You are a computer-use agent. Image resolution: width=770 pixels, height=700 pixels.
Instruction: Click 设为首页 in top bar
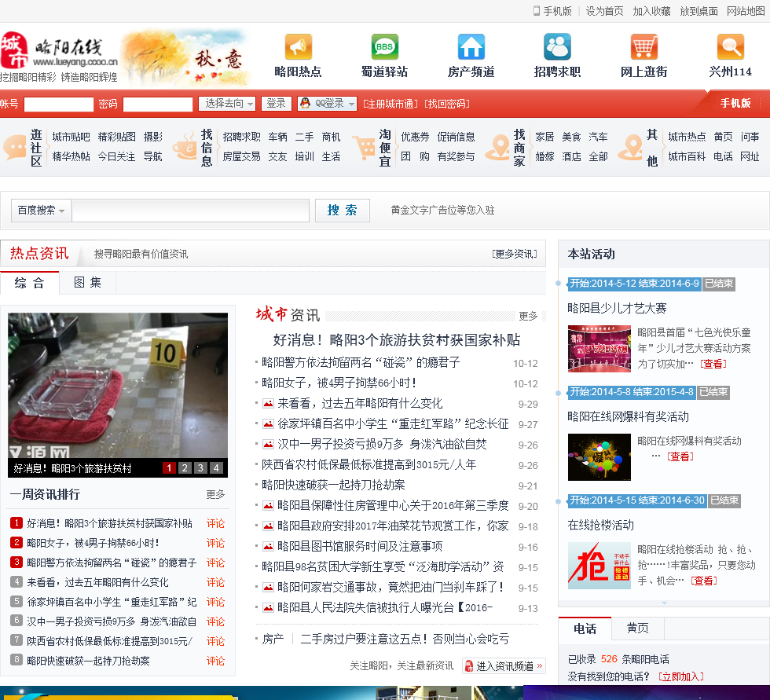pyautogui.click(x=604, y=11)
